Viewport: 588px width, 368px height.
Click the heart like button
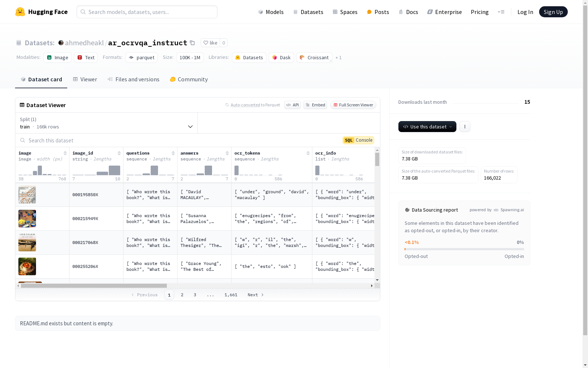click(x=210, y=43)
